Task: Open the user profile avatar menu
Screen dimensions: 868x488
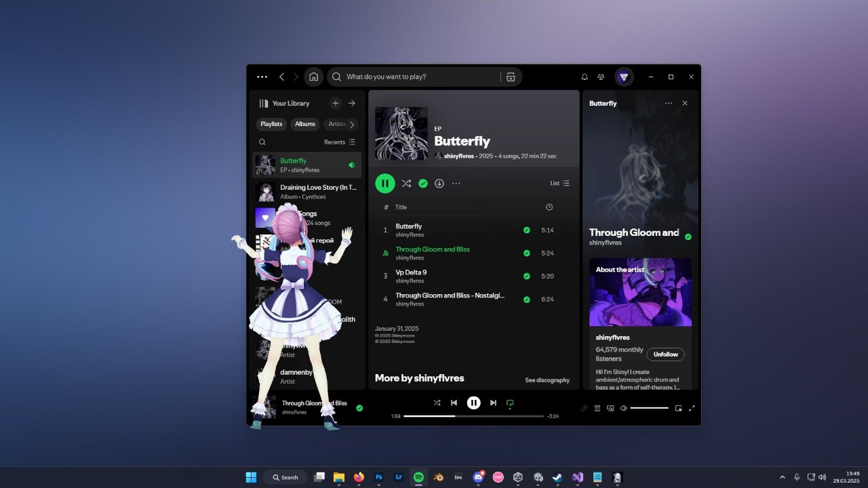Action: 624,77
